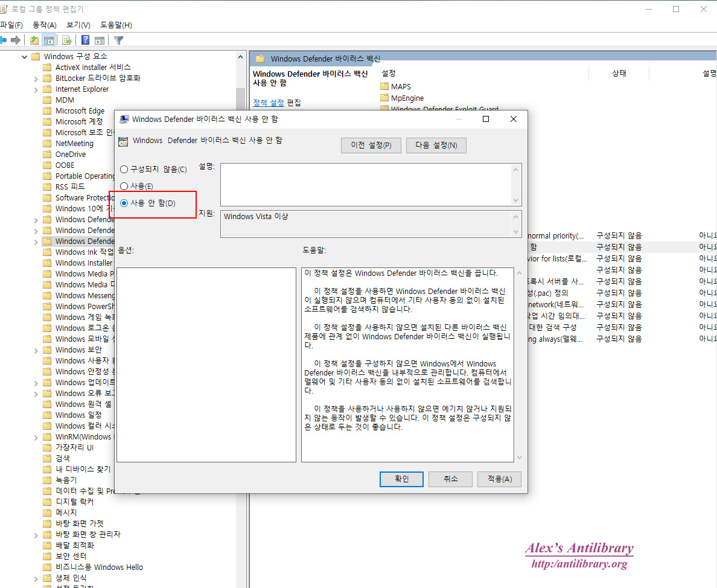Click folder icon beside OOBE
This screenshot has width=717, height=588.
(x=47, y=165)
